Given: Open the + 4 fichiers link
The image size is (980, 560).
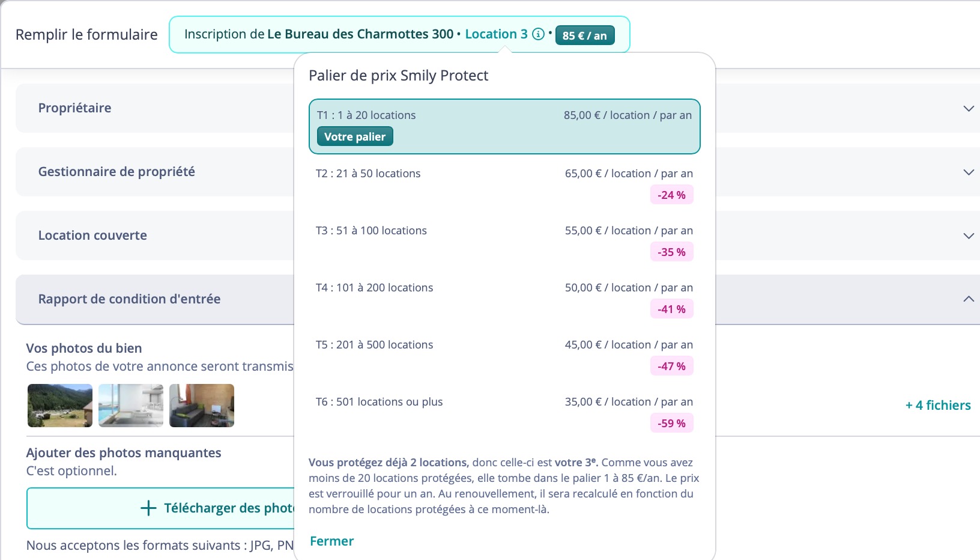Looking at the screenshot, I should point(938,406).
